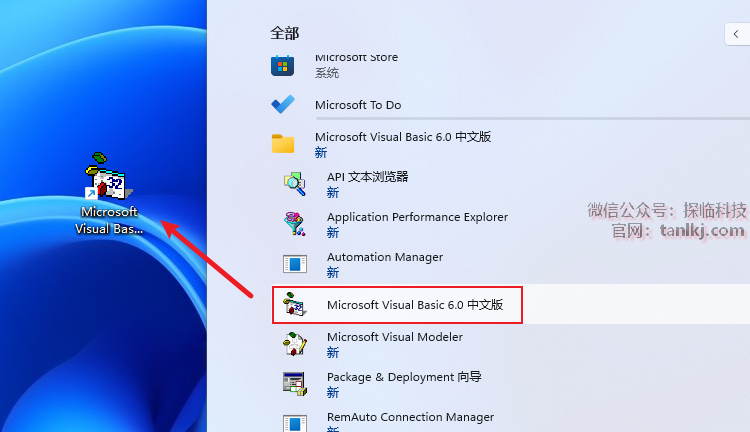Select the Microsoft Visual Bas... desktop shortcut label
750x432 pixels.
coord(109,220)
